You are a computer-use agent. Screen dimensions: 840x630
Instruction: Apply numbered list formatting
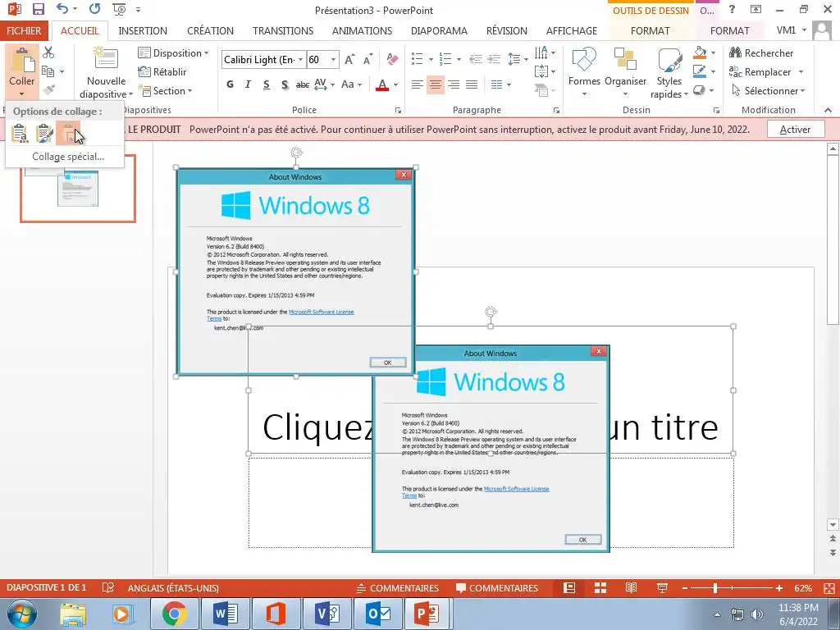pos(445,59)
